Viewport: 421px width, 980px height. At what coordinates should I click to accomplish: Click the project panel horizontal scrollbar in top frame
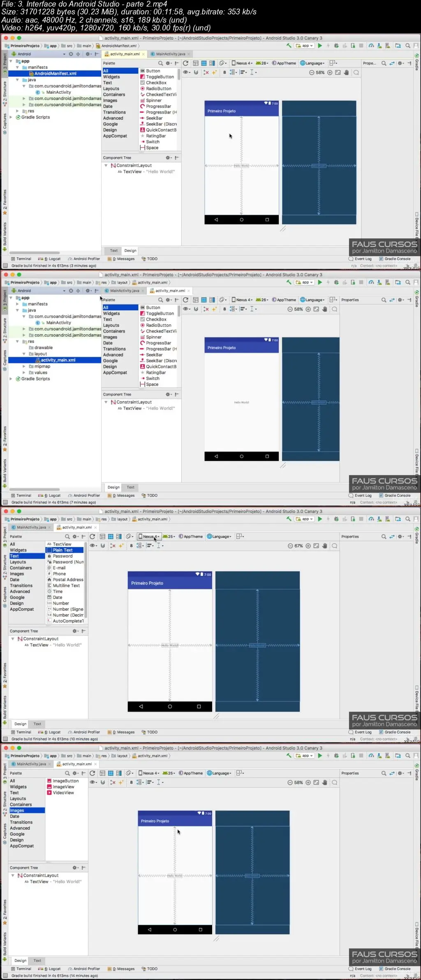(35, 253)
